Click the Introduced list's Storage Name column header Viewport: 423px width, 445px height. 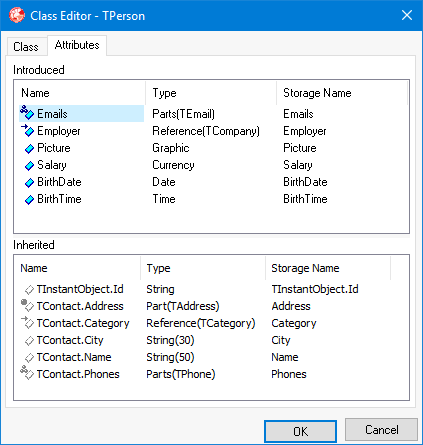(342, 93)
